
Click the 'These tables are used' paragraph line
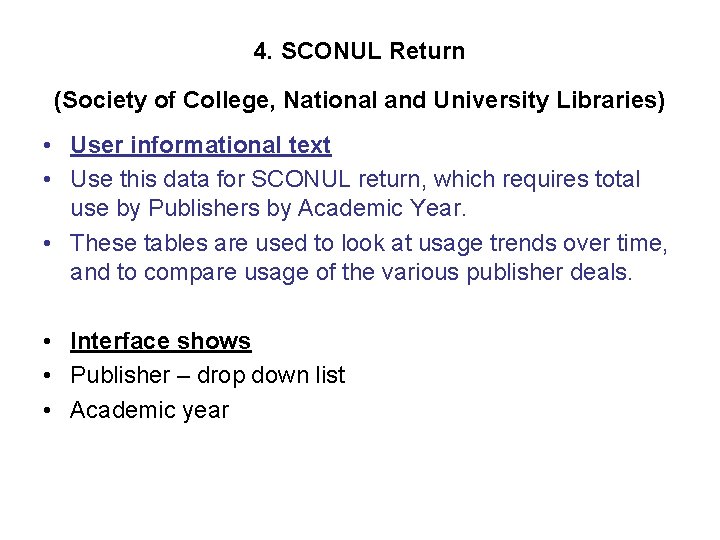(369, 243)
